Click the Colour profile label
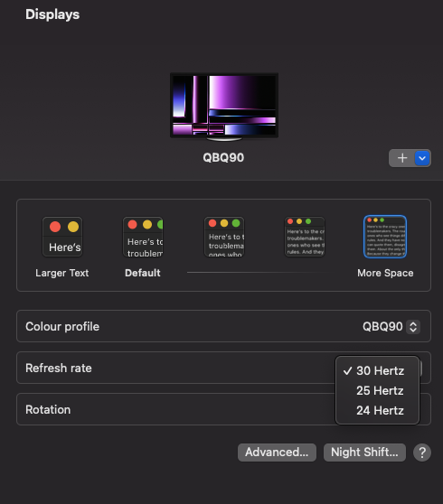 tap(62, 327)
